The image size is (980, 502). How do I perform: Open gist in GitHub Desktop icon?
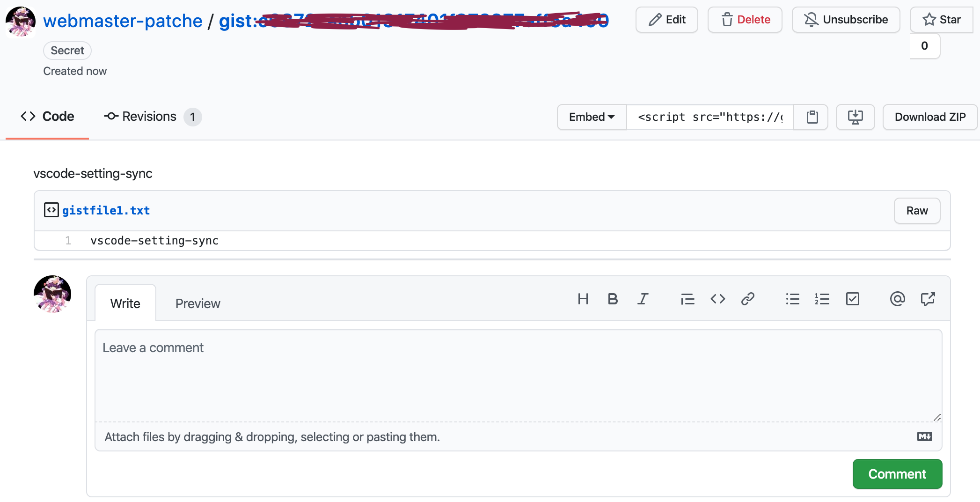coord(855,117)
